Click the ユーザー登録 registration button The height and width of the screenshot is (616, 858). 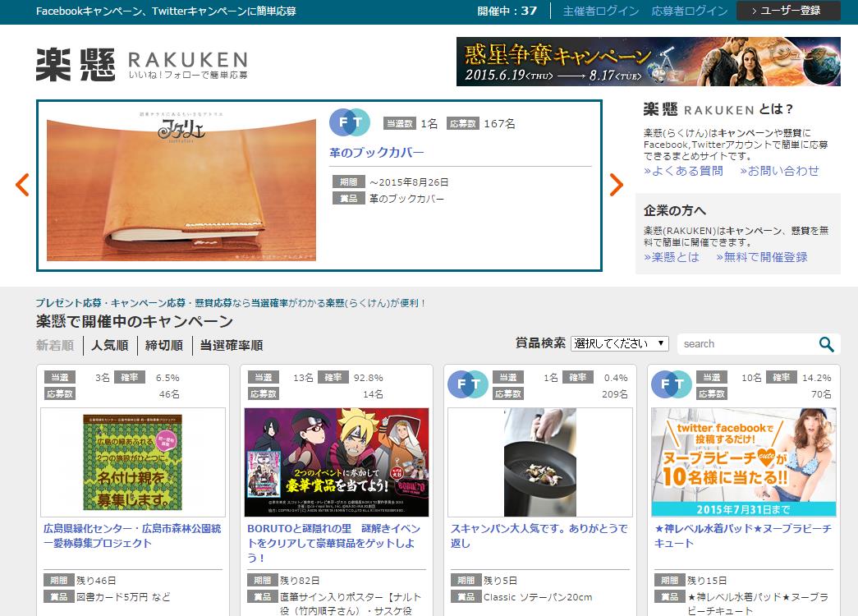click(x=787, y=11)
